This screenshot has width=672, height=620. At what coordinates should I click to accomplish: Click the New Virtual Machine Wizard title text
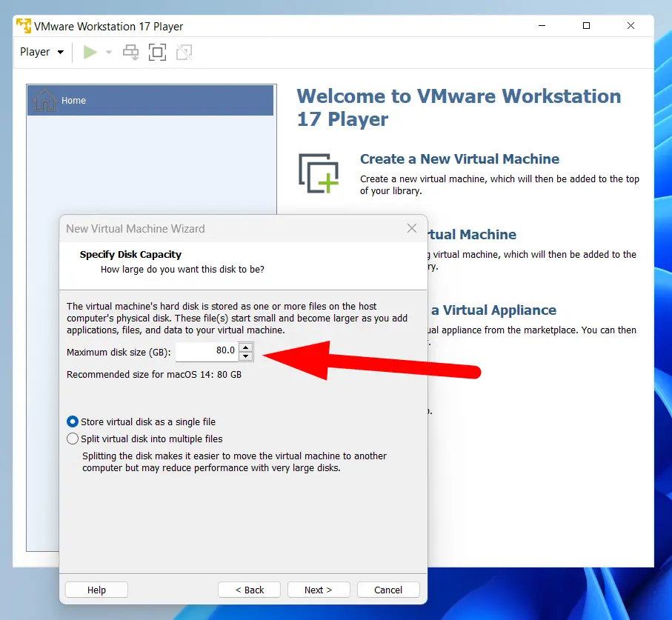(136, 229)
